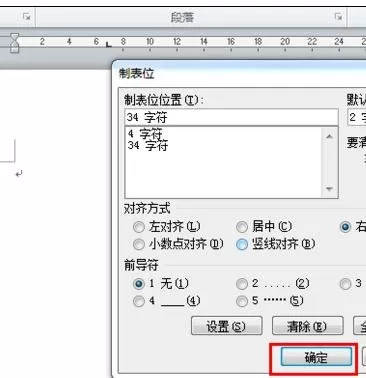
Task: Select the '34 字符' list entry
Action: coord(148,145)
